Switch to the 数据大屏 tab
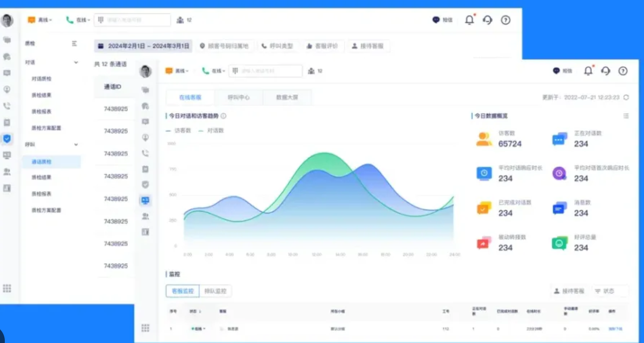644x343 pixels. click(287, 98)
